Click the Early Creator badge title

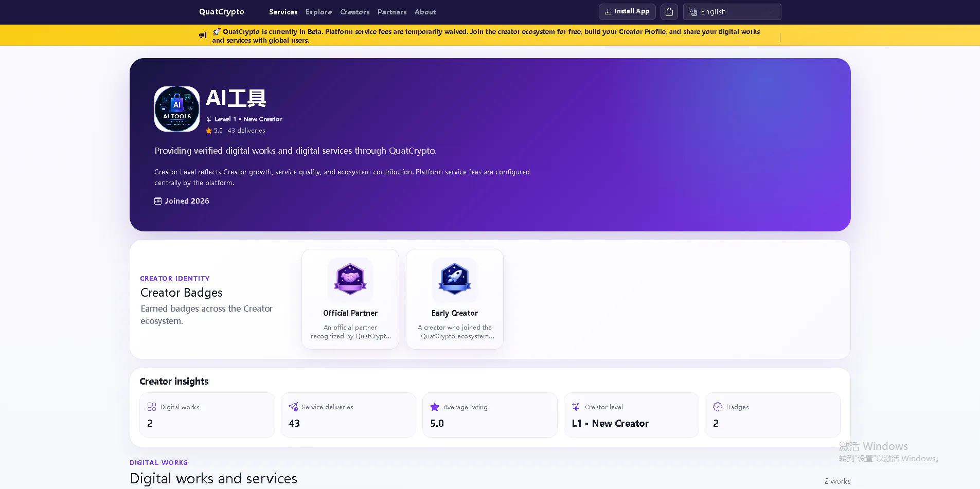455,313
